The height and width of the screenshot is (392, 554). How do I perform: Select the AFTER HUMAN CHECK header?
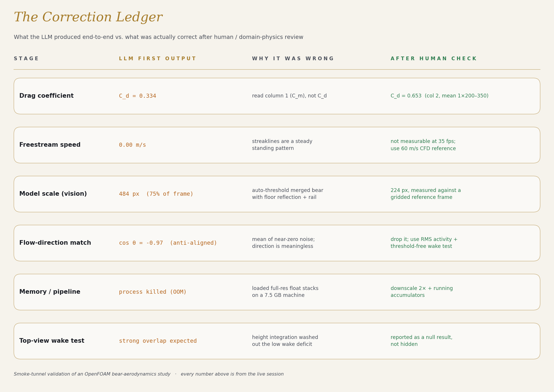pyautogui.click(x=433, y=59)
